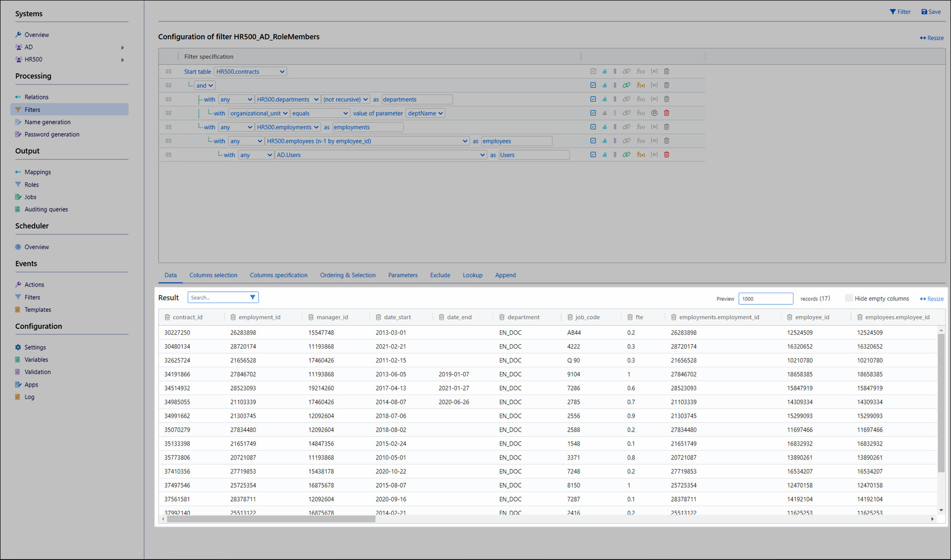This screenshot has height=560, width=951.
Task: Click the Save button
Action: coord(931,12)
